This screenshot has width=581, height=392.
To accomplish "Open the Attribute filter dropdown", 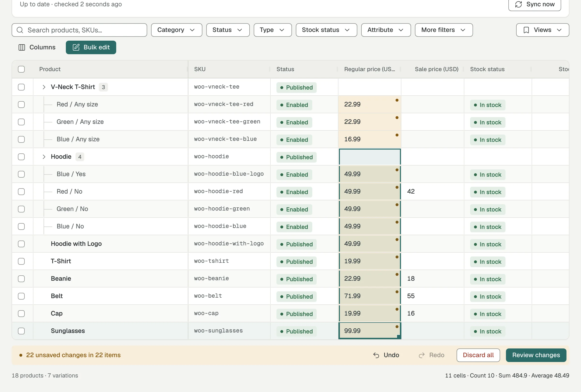I will 386,30.
